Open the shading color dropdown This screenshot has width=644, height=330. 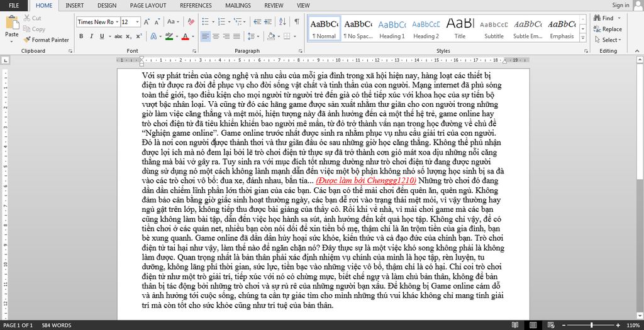click(x=279, y=36)
